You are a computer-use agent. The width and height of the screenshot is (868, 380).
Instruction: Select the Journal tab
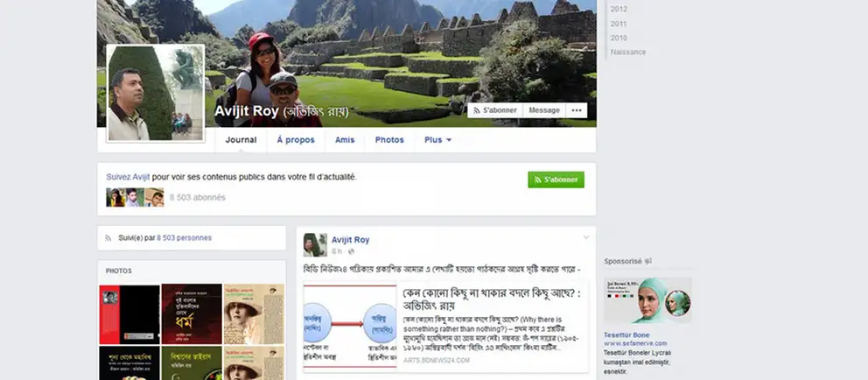tap(241, 140)
